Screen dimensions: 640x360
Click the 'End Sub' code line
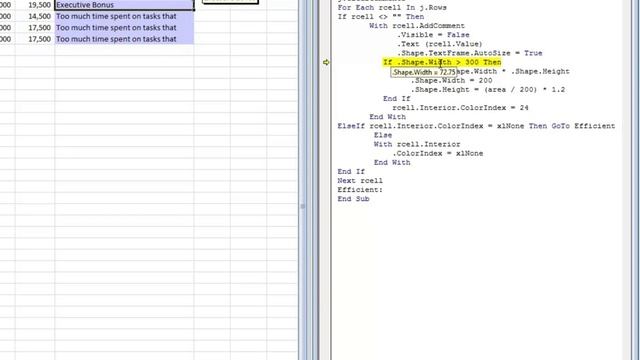pyautogui.click(x=353, y=199)
